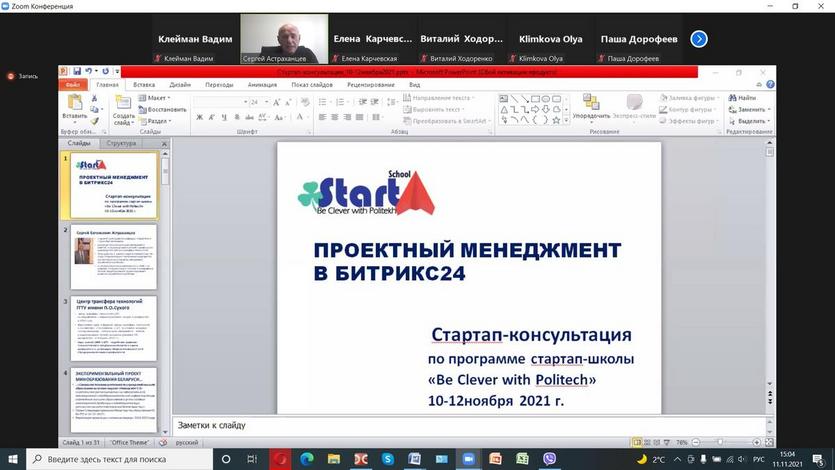Open the Layout (Макет) dropdown
Screen dimensions: 835x470
point(154,98)
